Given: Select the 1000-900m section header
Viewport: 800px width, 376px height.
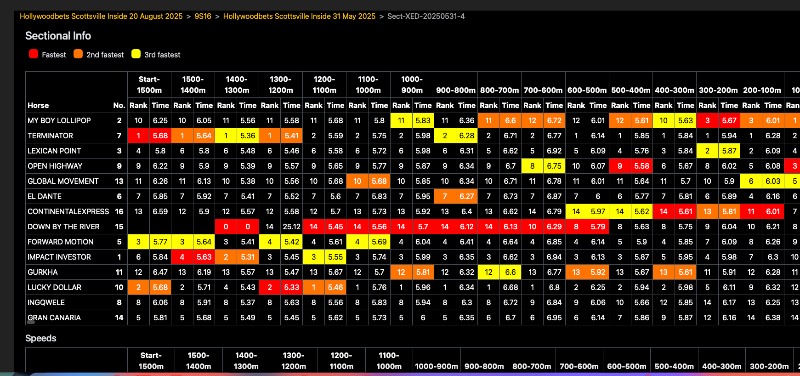Looking at the screenshot, I should 412,85.
